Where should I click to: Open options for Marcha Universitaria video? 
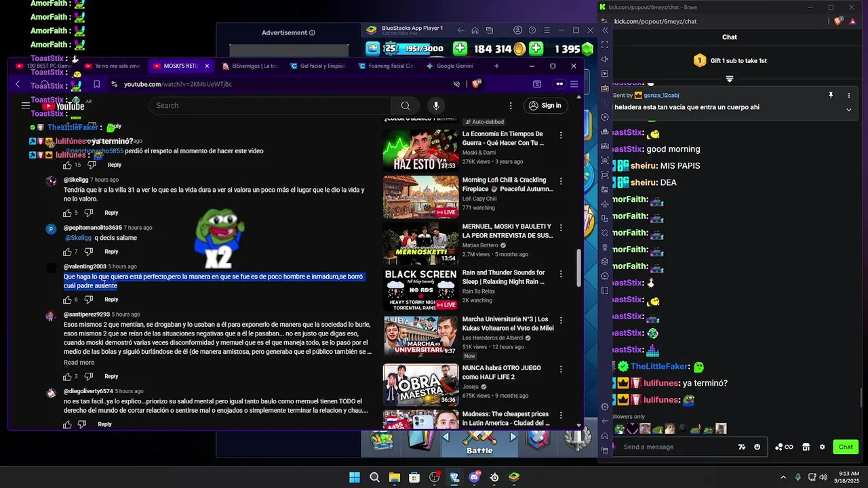[561, 321]
